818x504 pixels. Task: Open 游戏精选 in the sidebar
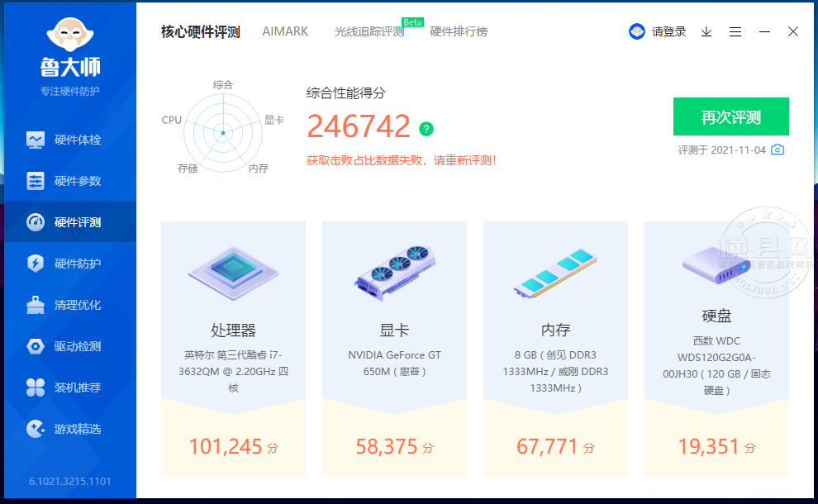pos(70,429)
